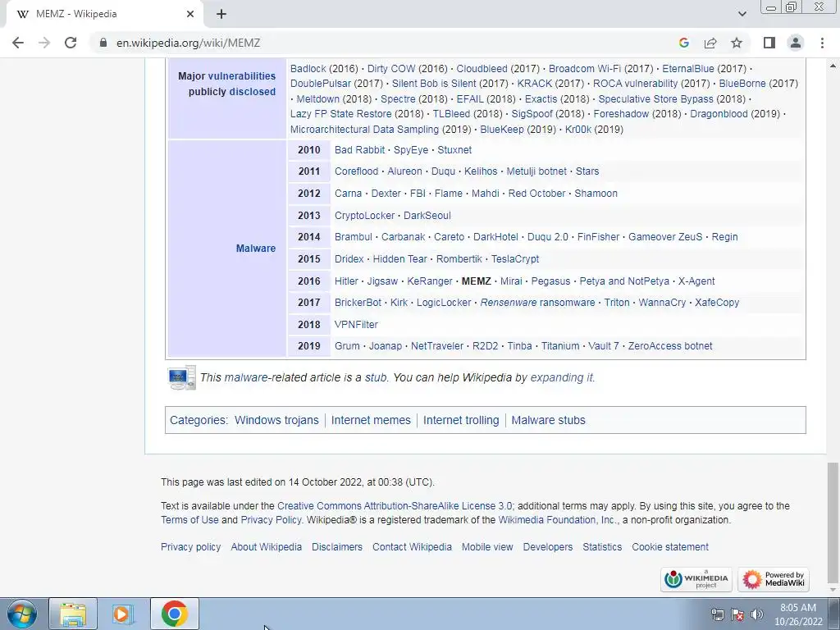Open Action Center flag icon
The width and height of the screenshot is (840, 630).
(x=737, y=614)
